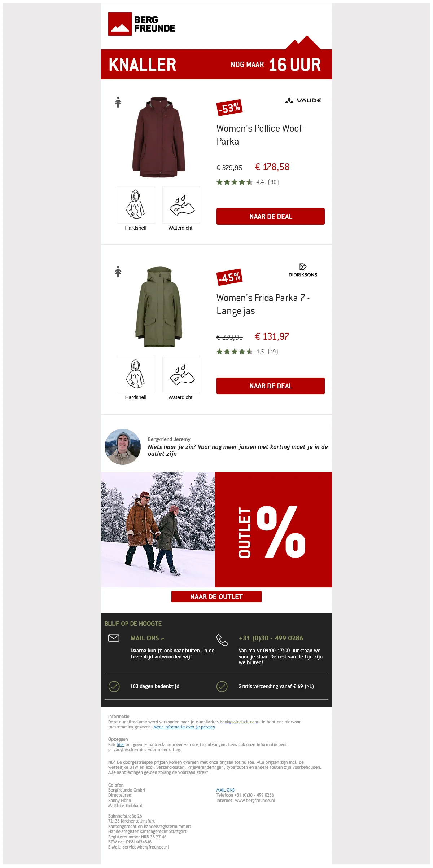Image resolution: width=433 pixels, height=868 pixels.
Task: Click the telephone icon in footer
Action: coord(222,640)
